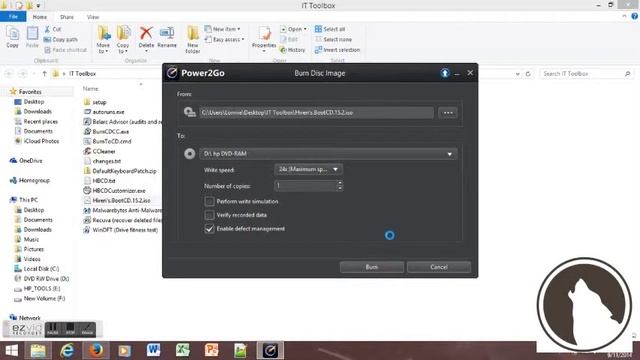
Task: Open the Easy access dropdown
Action: click(224, 40)
